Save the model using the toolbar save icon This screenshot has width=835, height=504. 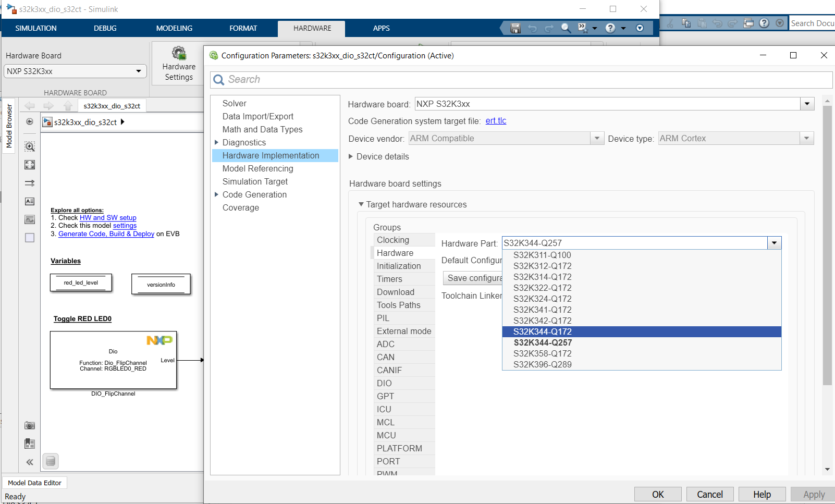(x=515, y=28)
